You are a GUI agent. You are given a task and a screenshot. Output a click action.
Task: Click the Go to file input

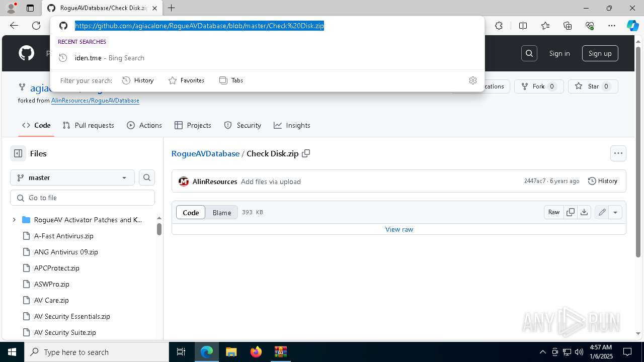click(83, 198)
